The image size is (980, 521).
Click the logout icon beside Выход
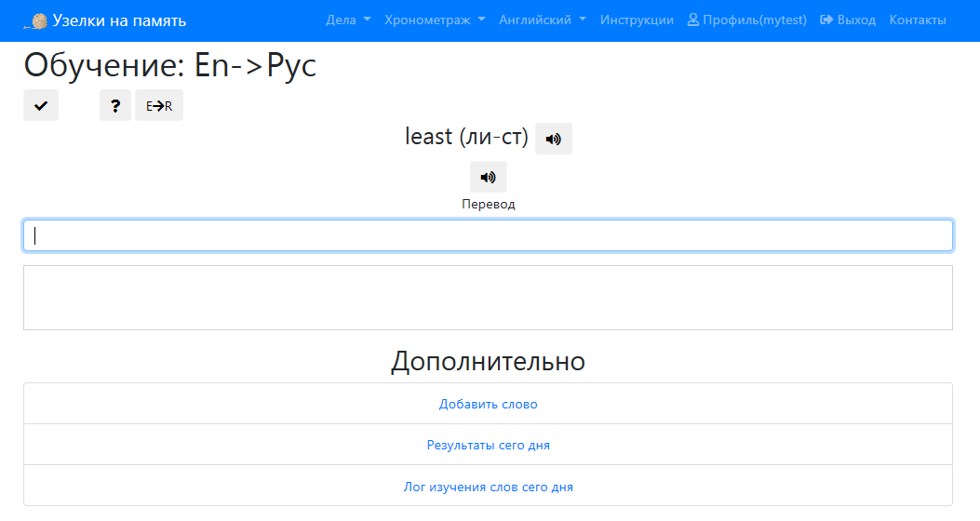tap(826, 20)
